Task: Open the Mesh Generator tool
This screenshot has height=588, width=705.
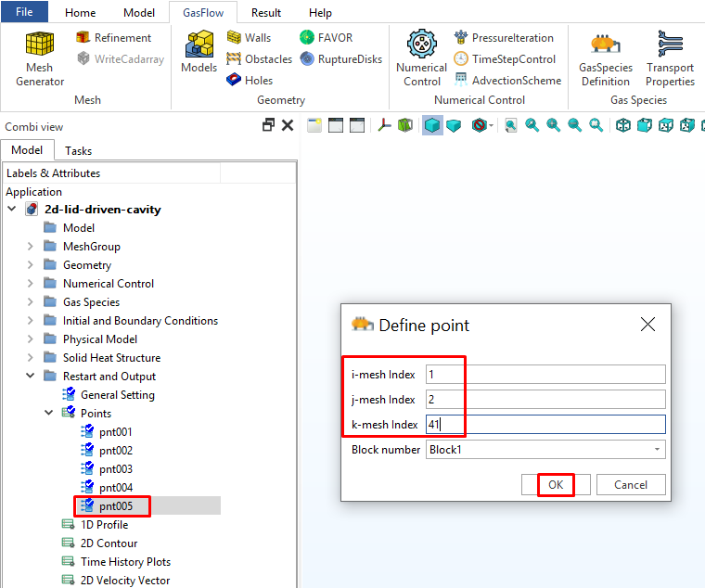Action: (x=40, y=58)
